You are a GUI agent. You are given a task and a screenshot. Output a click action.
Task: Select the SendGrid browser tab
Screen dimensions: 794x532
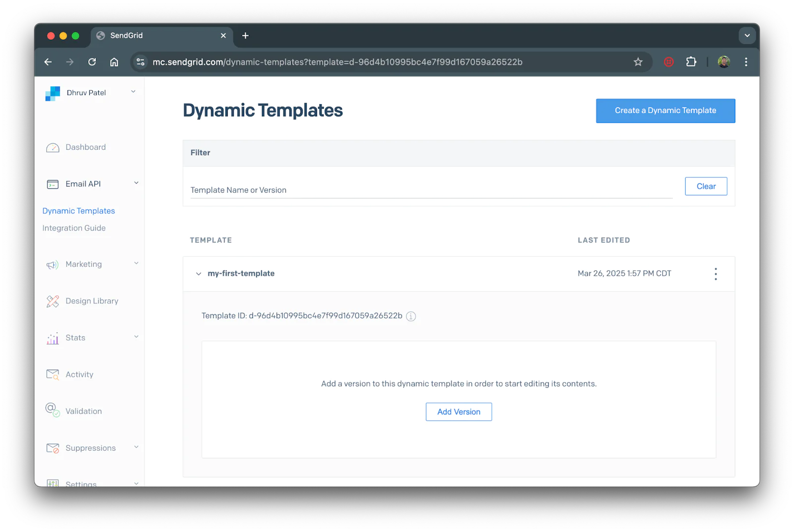[x=162, y=36]
